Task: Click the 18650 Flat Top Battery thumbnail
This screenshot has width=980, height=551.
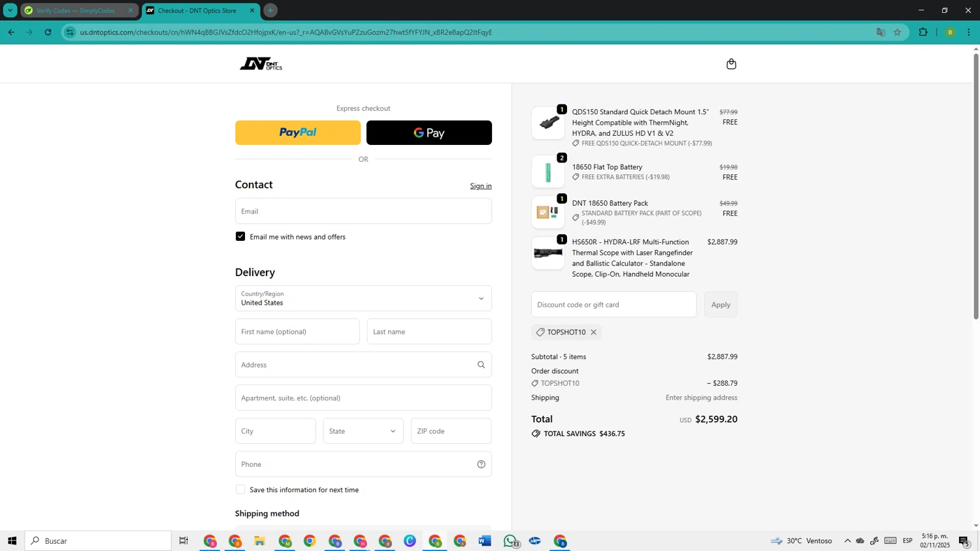Action: pyautogui.click(x=548, y=172)
